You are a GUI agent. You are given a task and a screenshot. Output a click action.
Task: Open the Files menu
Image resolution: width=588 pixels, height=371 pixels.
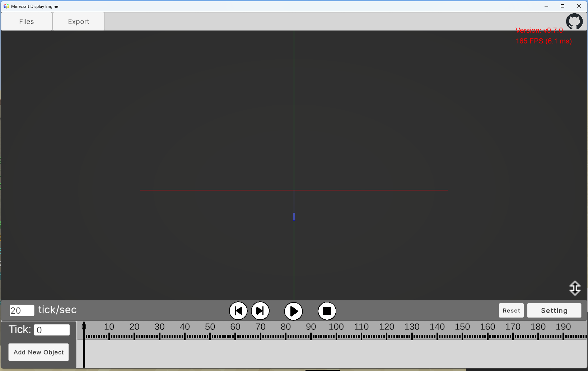pos(27,22)
